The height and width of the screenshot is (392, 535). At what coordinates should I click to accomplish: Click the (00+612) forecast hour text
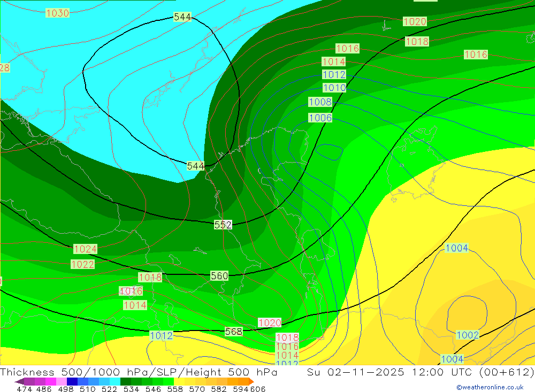coord(506,372)
